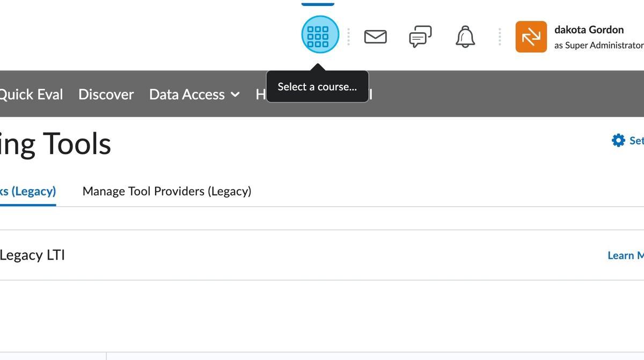
Task: Click the 'Select a course...' tooltip
Action: point(317,87)
